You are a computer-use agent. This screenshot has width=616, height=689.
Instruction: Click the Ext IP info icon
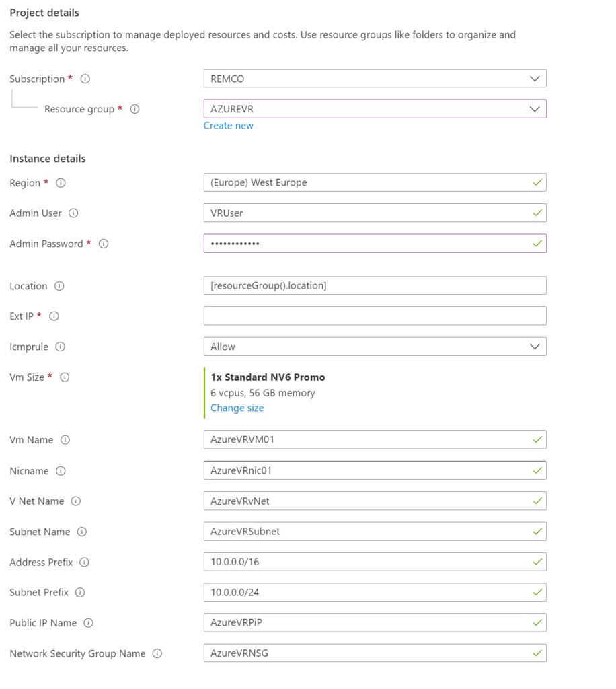click(54, 316)
